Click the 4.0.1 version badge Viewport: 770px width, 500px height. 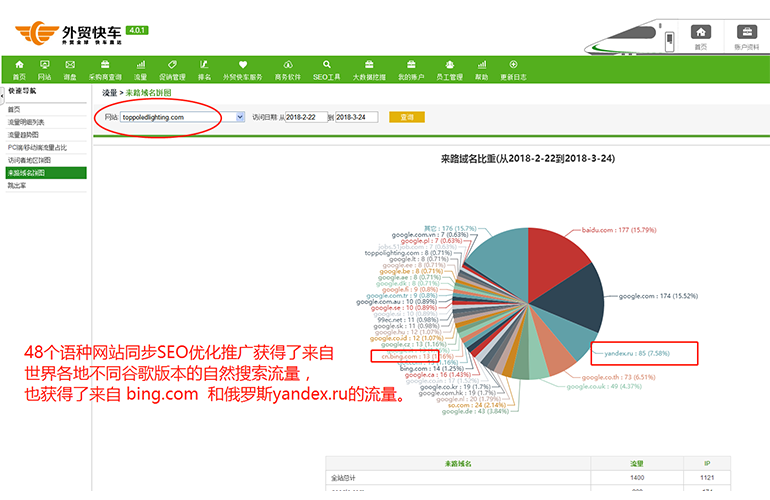tap(137, 30)
